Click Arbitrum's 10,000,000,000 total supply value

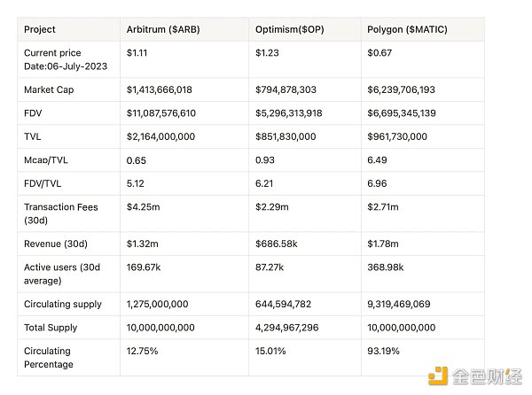(x=160, y=328)
